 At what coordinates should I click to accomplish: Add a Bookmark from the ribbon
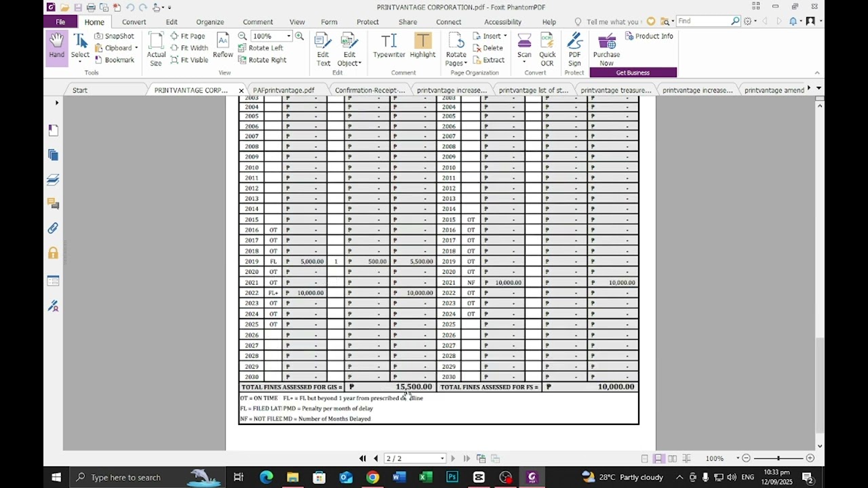click(x=114, y=60)
